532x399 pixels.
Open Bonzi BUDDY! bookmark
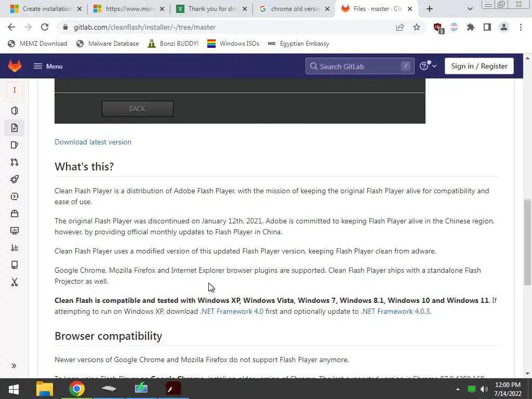tap(173, 44)
